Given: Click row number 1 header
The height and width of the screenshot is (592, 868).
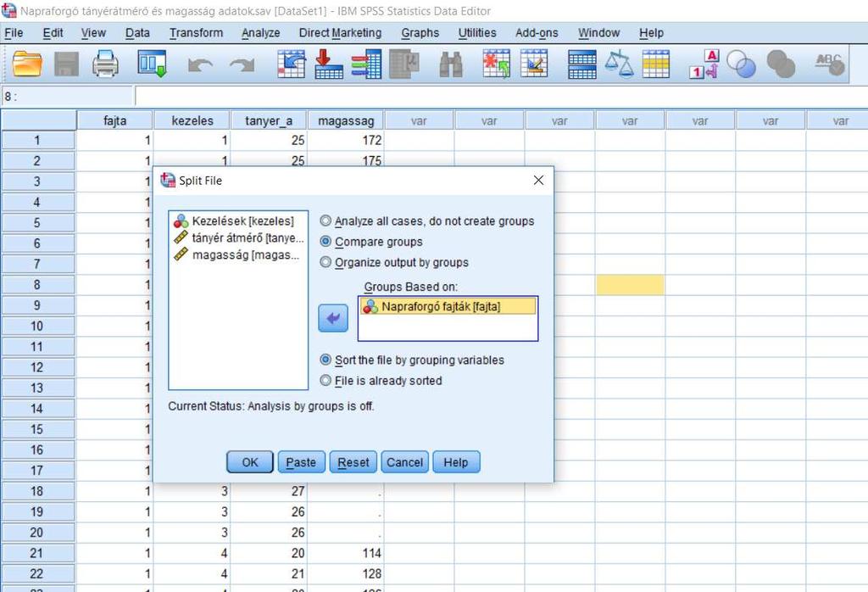Looking at the screenshot, I should tap(37, 140).
